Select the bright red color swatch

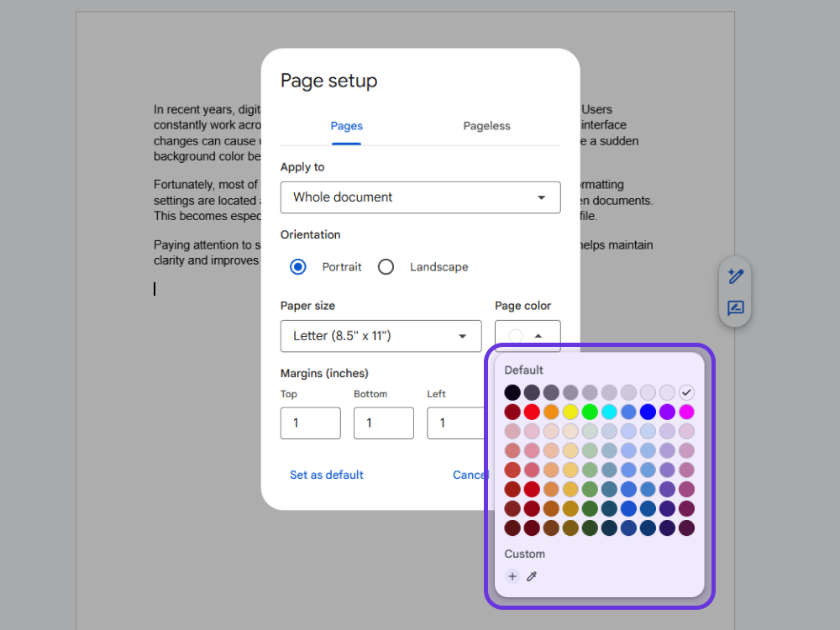[532, 411]
